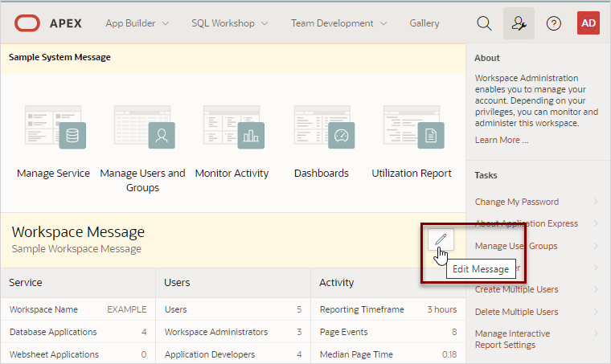Open About Application Express task
This screenshot has height=364, width=611.
coord(526,223)
